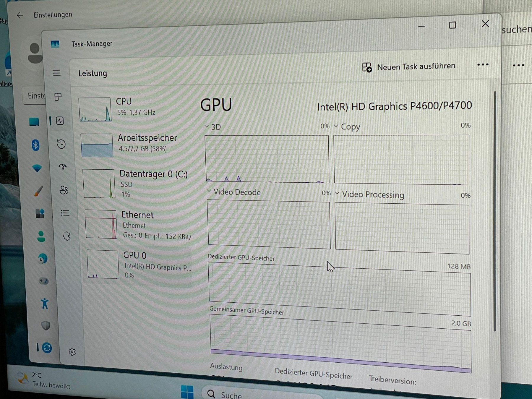This screenshot has height=399, width=532.
Task: Open System monitor icon in Einstellungen sidebar
Action: 34,121
